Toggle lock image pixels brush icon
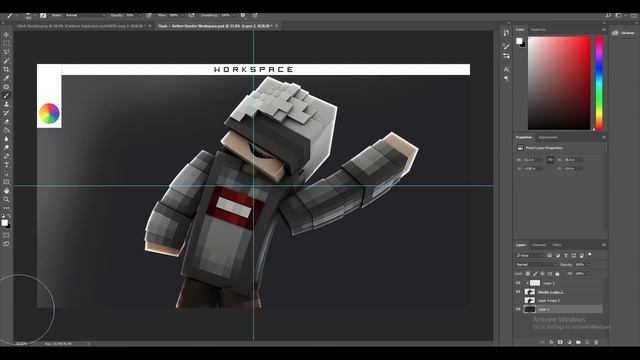The image size is (640, 360). (x=535, y=273)
